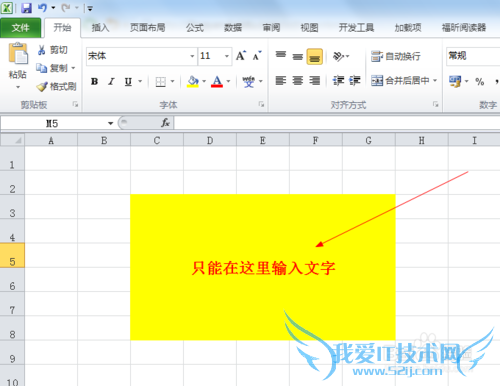Click the Paste clipboard icon

point(18,53)
